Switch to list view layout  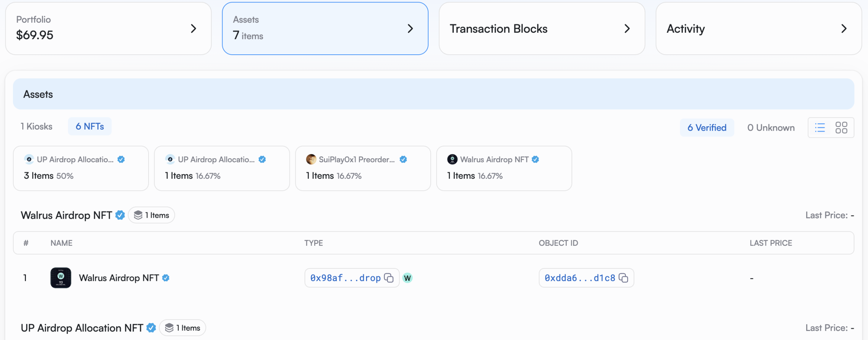point(820,128)
